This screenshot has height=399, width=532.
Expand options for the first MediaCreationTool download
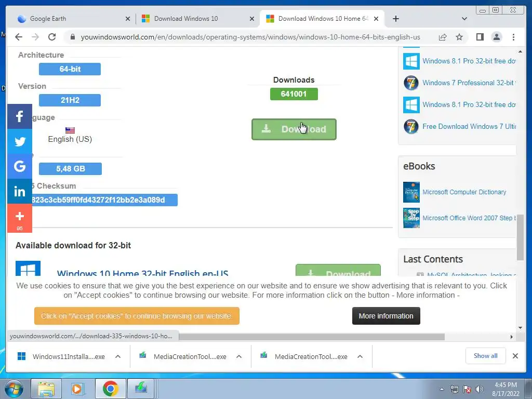(239, 356)
